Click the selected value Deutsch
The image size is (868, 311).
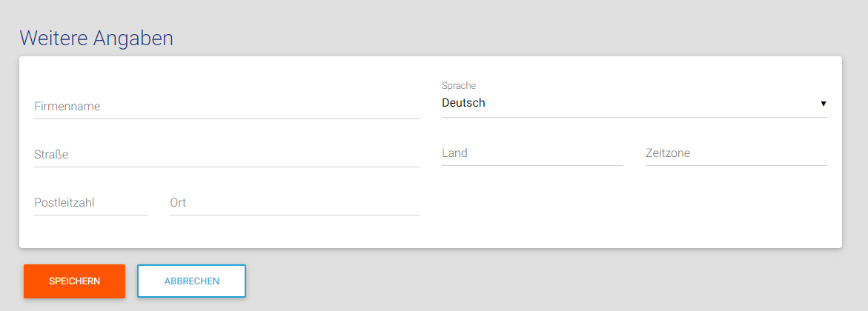tap(463, 103)
